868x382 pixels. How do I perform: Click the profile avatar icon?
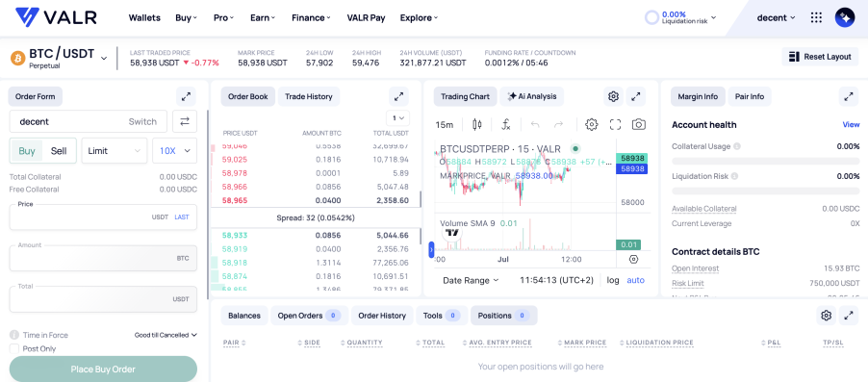coord(845,17)
